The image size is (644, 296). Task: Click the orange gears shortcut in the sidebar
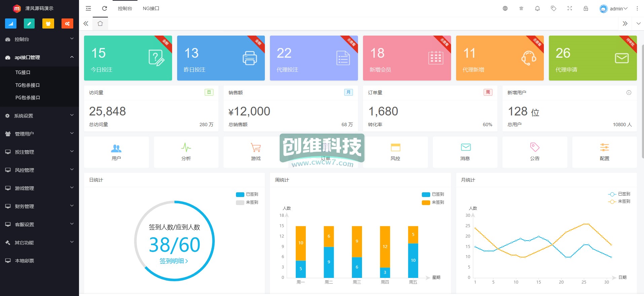point(67,23)
